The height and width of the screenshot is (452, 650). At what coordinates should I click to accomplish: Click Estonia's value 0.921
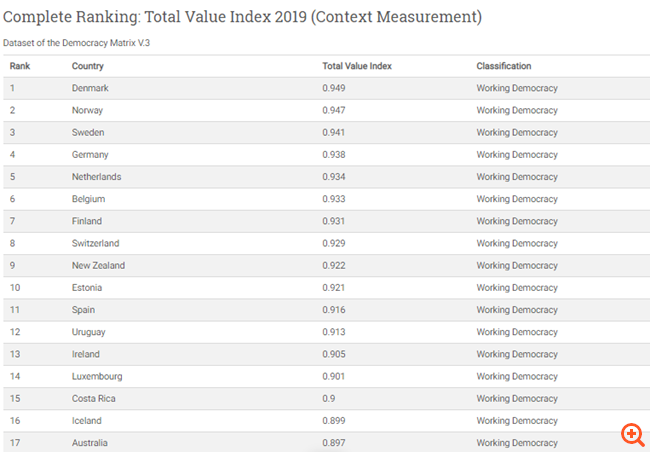click(x=334, y=288)
